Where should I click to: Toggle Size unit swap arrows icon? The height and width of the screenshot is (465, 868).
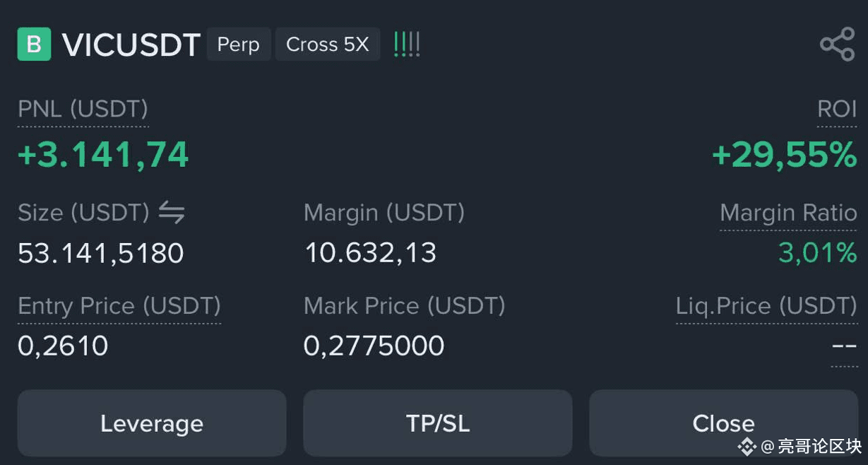(x=172, y=212)
